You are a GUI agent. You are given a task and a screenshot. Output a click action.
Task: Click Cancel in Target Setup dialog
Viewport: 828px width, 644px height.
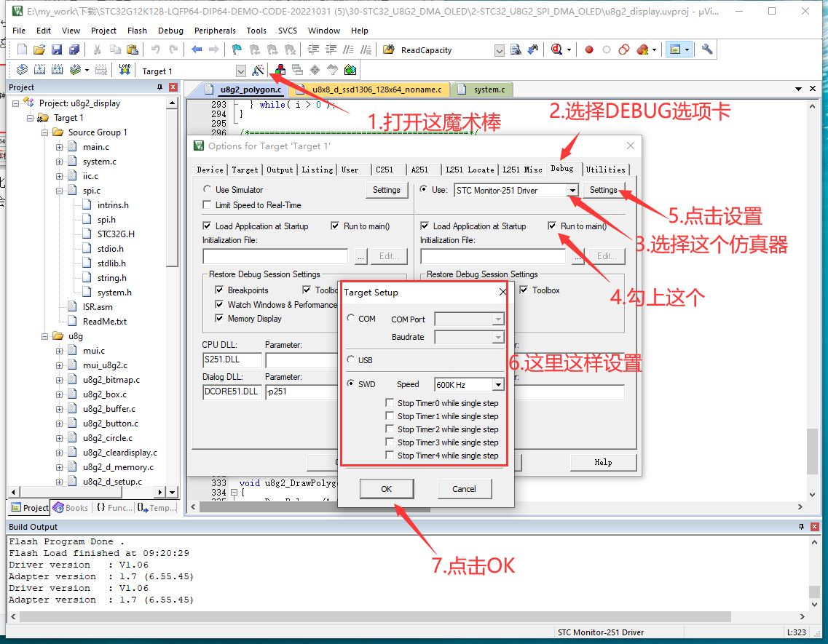(464, 489)
